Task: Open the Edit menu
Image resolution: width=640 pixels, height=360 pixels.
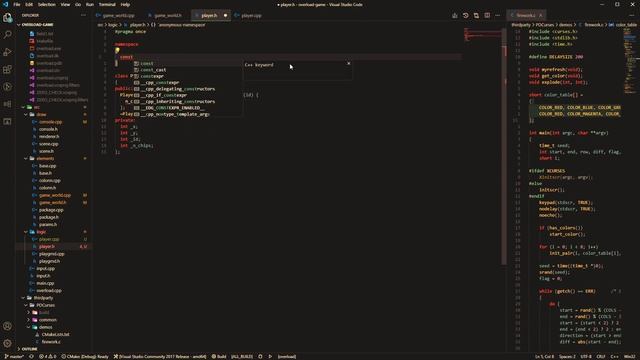Action: [29, 4]
